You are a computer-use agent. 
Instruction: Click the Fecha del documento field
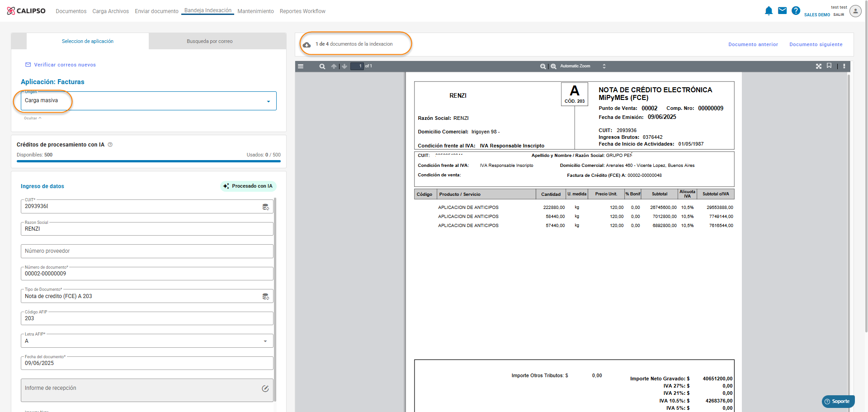tap(147, 363)
